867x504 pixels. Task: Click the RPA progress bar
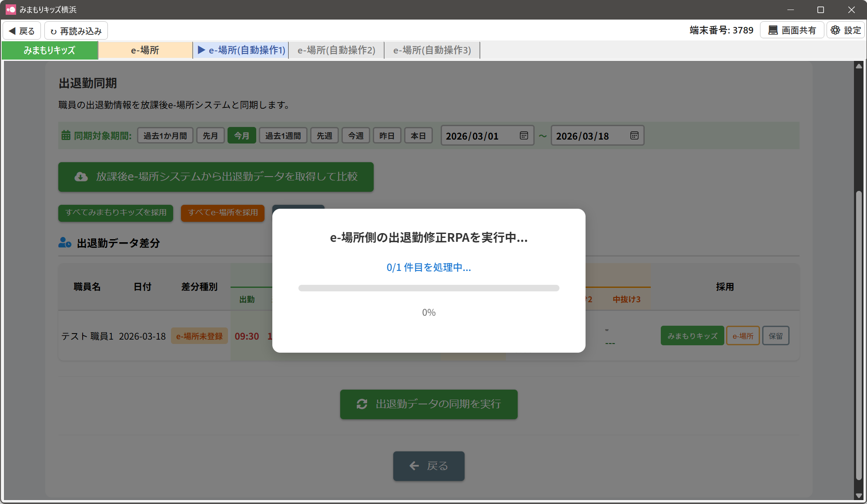[x=428, y=288]
